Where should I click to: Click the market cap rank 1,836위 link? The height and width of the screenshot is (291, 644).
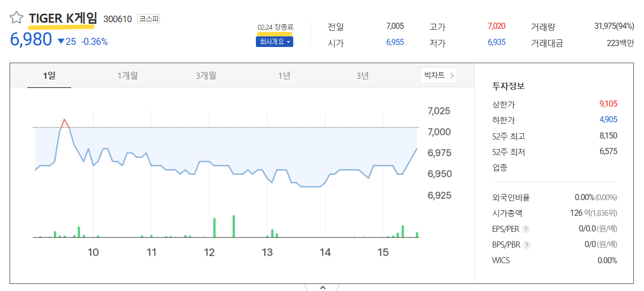(x=604, y=213)
